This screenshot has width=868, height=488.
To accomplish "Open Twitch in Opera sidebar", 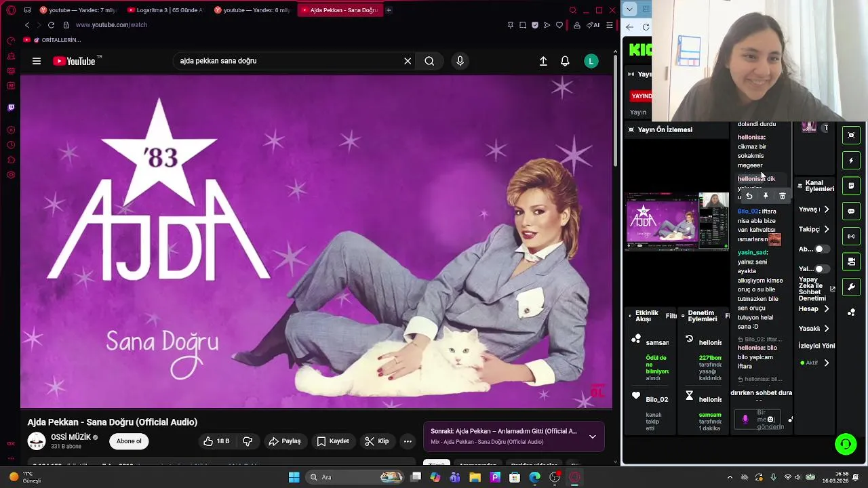I will 11,107.
